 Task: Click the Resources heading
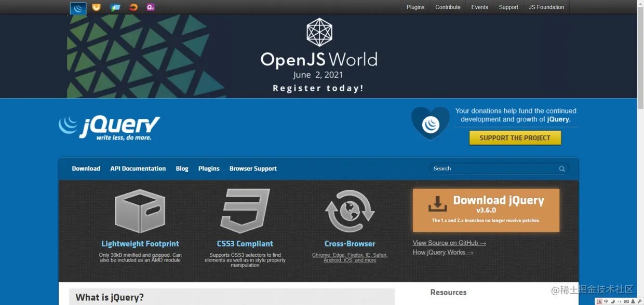point(448,293)
